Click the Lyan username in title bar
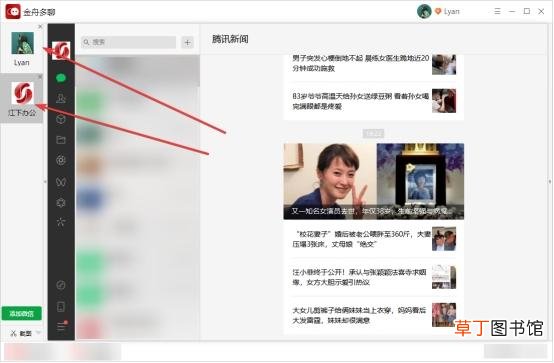This screenshot has width=554, height=363. pos(452,11)
